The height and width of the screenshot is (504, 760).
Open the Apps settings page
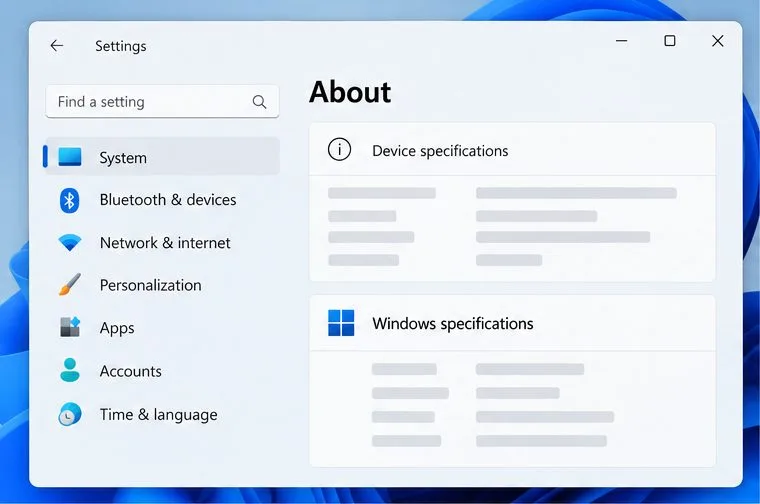tap(161, 328)
